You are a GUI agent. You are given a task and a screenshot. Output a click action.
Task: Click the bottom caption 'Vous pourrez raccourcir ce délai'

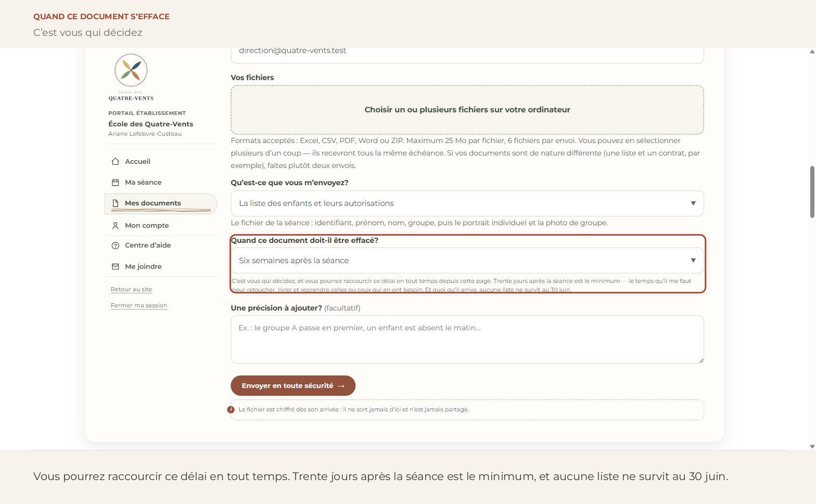pos(380,476)
